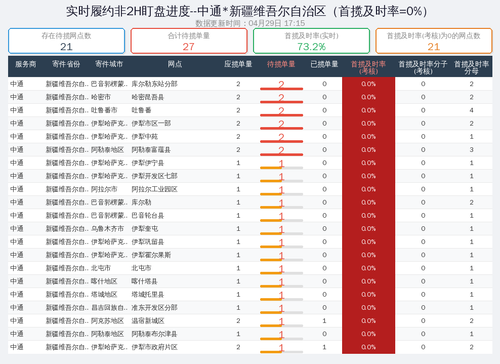Click the 阿克苏地区 city cell
The height and width of the screenshot is (364, 500).
pyautogui.click(x=107, y=321)
